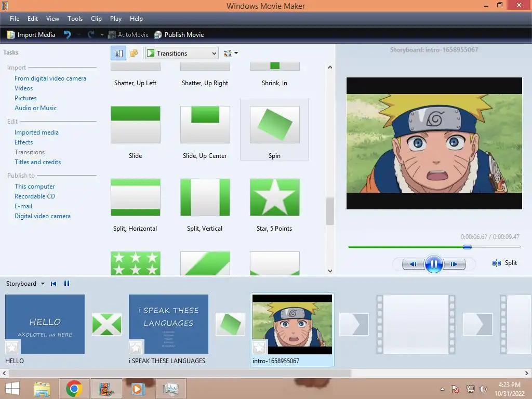
Task: Click the Pictures import link
Action: pos(25,98)
